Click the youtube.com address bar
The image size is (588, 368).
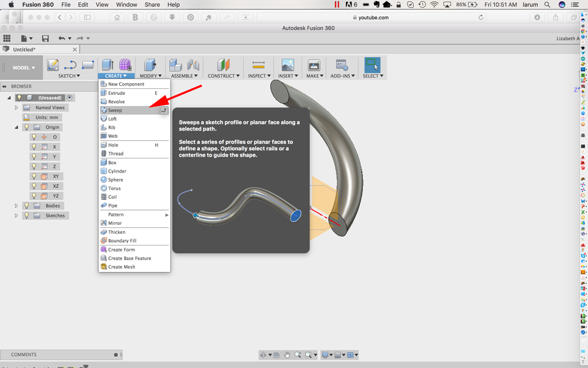(x=370, y=17)
